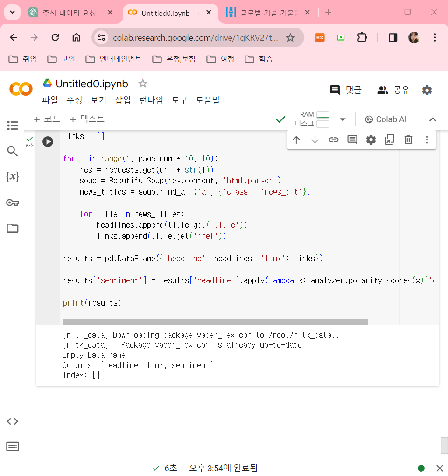Toggle the browser side panel
Screen dimensions: 448x476
click(x=393, y=37)
